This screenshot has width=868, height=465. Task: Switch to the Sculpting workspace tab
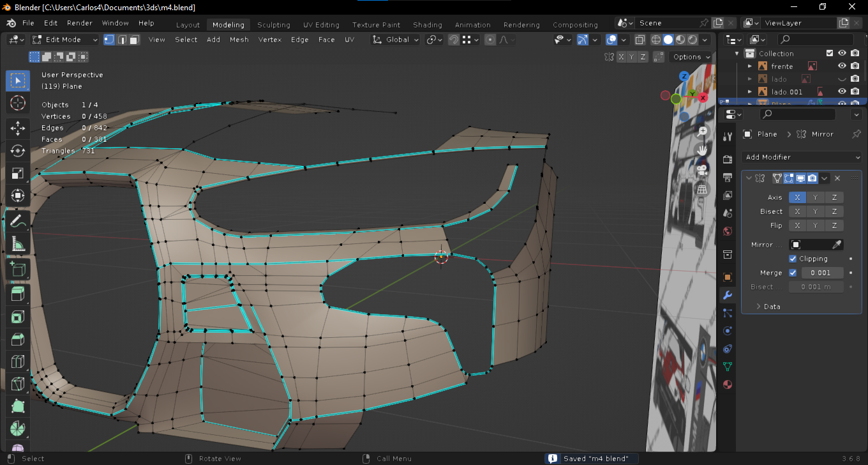[273, 25]
